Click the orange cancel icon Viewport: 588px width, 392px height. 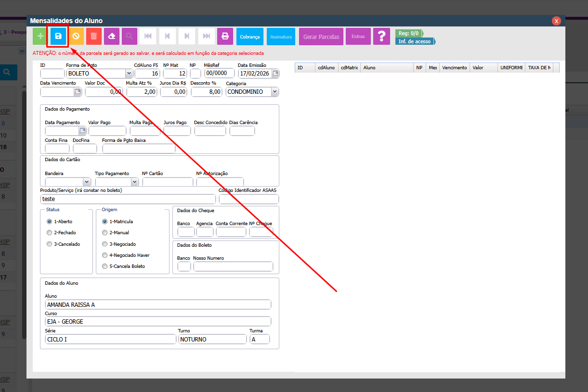point(76,37)
